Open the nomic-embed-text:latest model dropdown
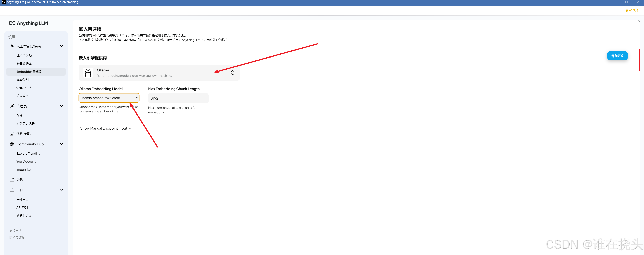 (109, 98)
